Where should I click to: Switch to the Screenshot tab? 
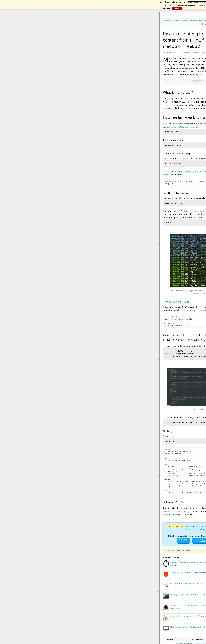click(177, 8)
